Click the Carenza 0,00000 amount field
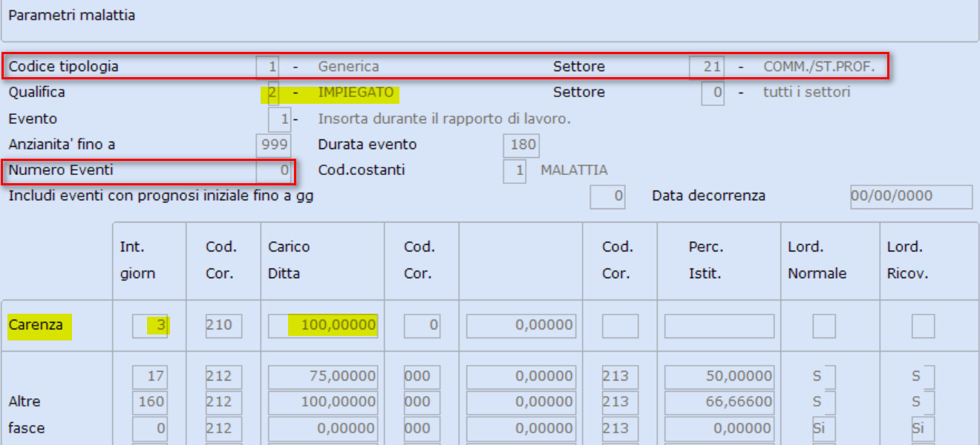Screen dimensions: 980x445 pyautogui.click(x=520, y=326)
